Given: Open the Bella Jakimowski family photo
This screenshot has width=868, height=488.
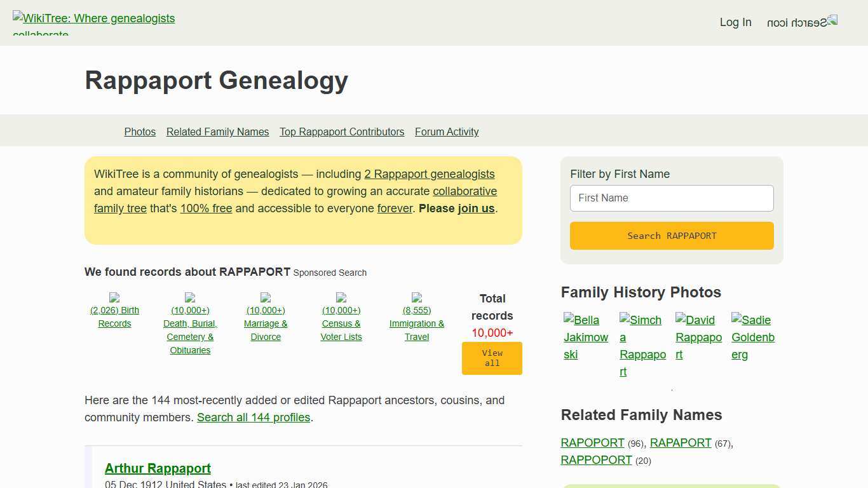Looking at the screenshot, I should 585,337.
